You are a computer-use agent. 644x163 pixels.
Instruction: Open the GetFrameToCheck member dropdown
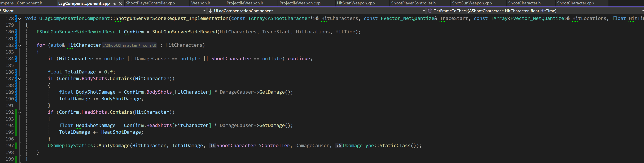tap(642, 11)
